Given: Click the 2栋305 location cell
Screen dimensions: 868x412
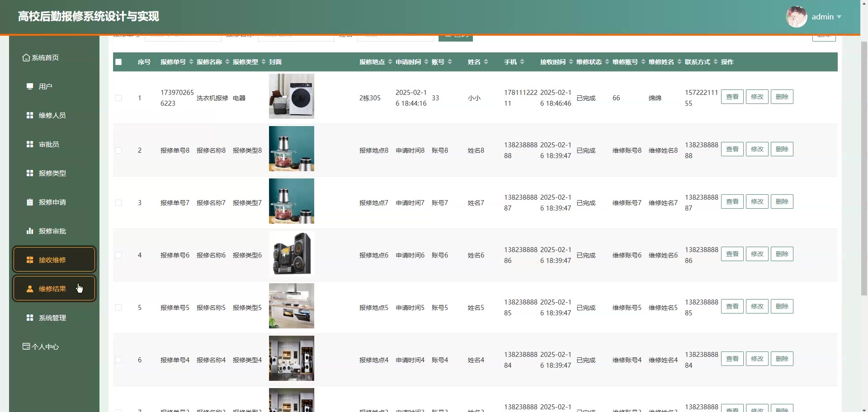Looking at the screenshot, I should click(x=370, y=98).
